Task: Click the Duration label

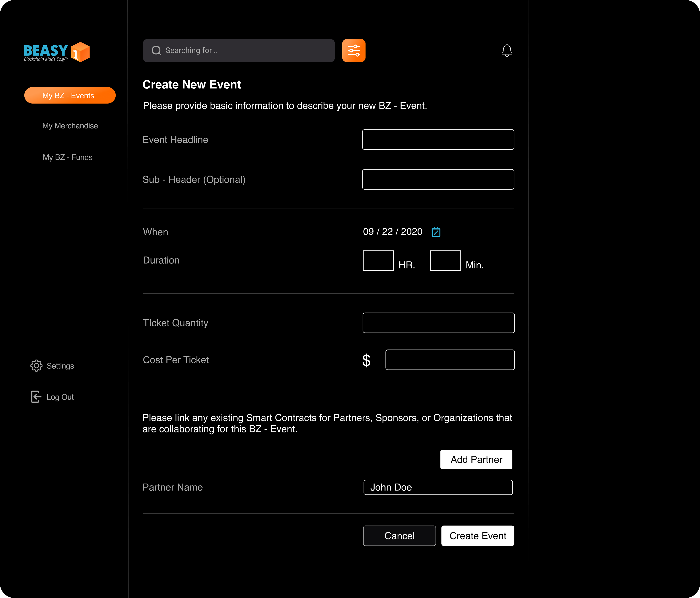Action: point(161,260)
